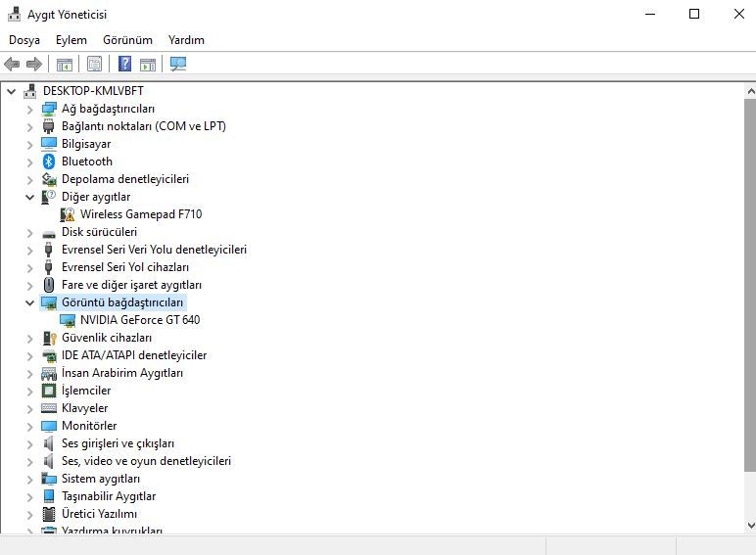
Task: Expand Bağlantı noktaları (COM ve LPT)
Action: [30, 126]
